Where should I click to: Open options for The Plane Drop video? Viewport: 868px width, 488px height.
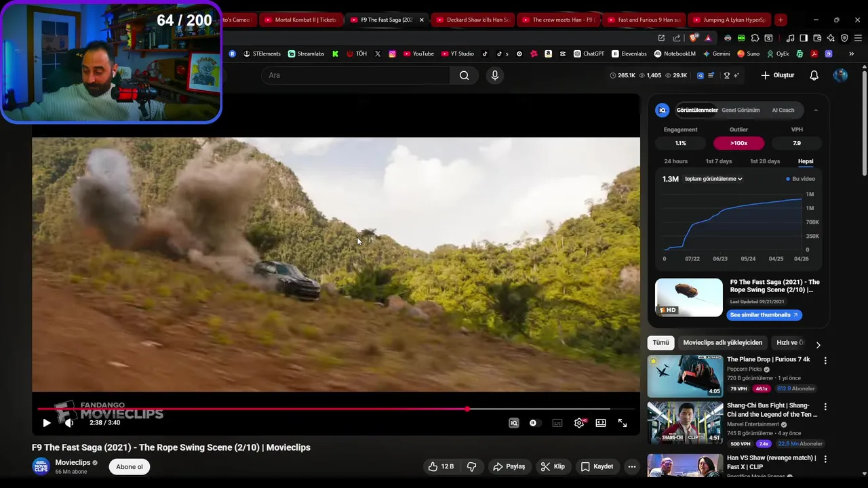click(x=825, y=361)
